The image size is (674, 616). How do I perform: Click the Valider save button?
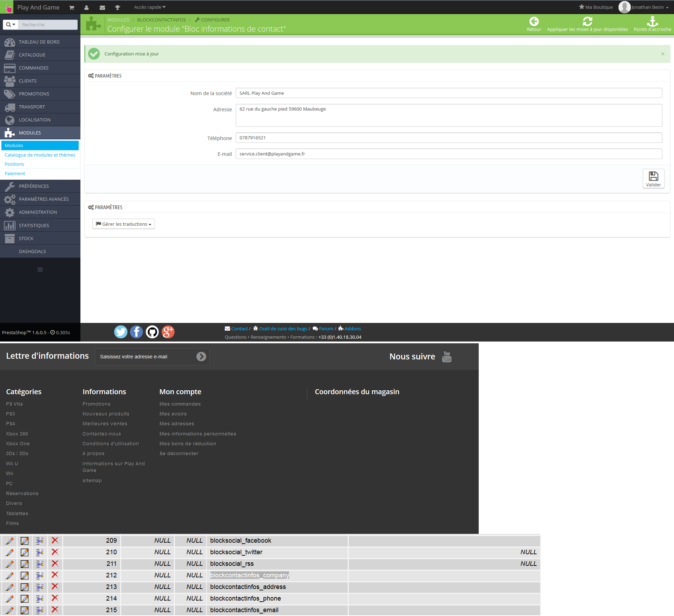click(653, 179)
